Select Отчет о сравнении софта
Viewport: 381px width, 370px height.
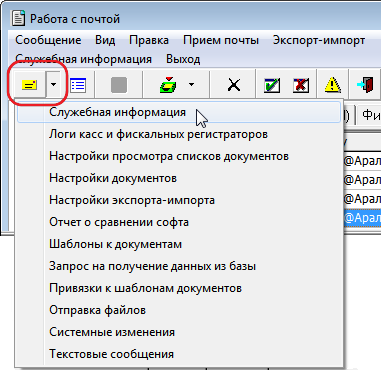pos(179,222)
